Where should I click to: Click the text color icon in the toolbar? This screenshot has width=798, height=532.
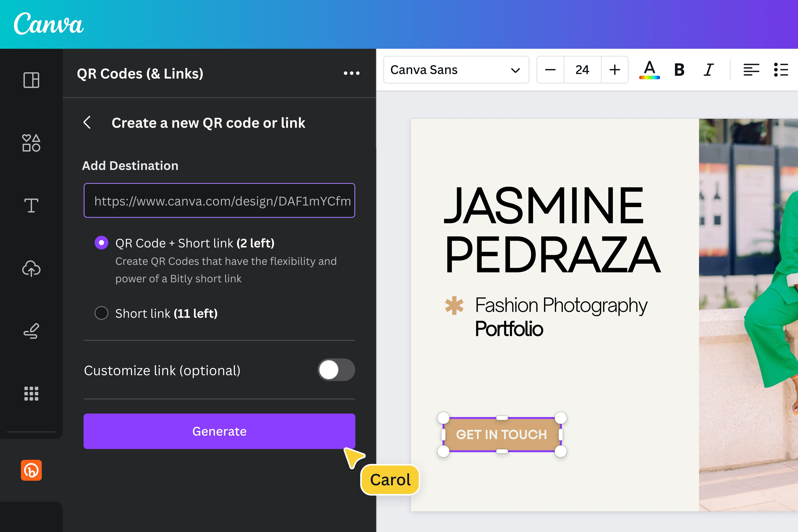[x=649, y=70]
